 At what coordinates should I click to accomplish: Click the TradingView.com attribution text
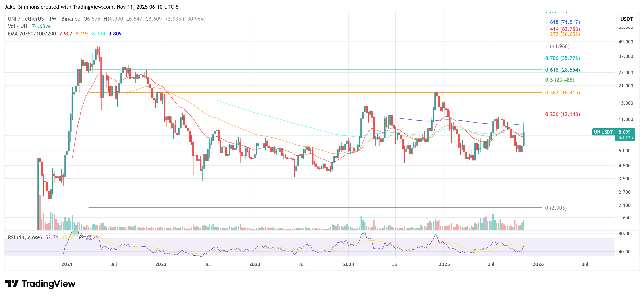point(93,7)
